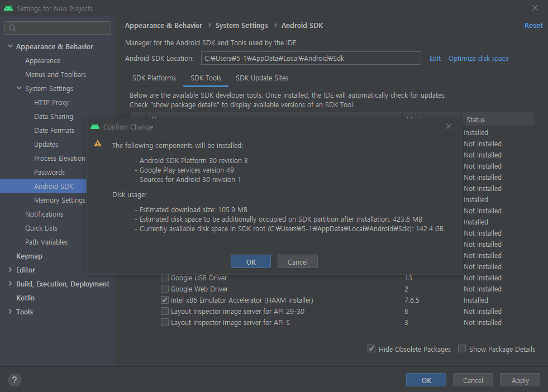This screenshot has width=548, height=392.
Task: Click the magnifier icon in the search box
Action: [12, 28]
